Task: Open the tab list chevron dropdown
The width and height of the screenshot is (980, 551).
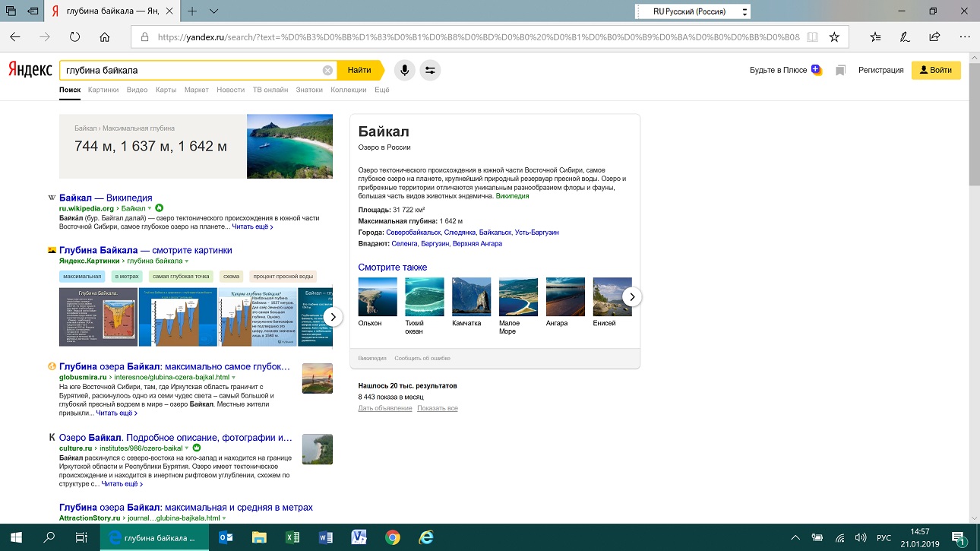Action: coord(213,11)
